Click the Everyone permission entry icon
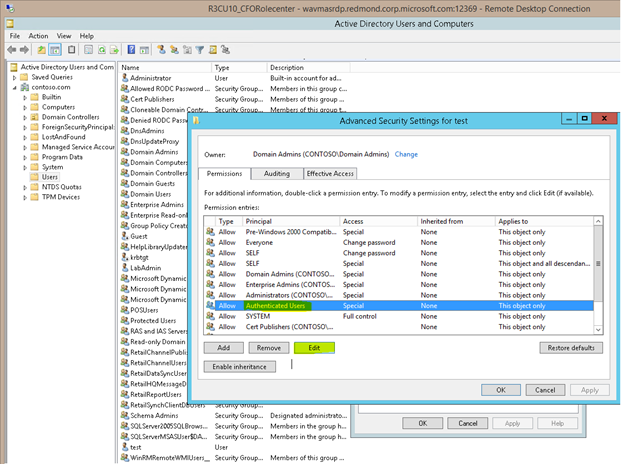 (x=210, y=242)
